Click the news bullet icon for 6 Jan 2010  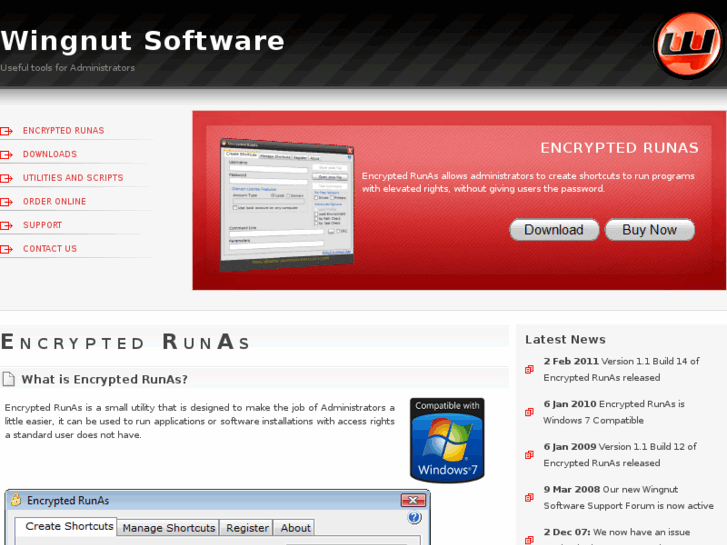point(529,412)
